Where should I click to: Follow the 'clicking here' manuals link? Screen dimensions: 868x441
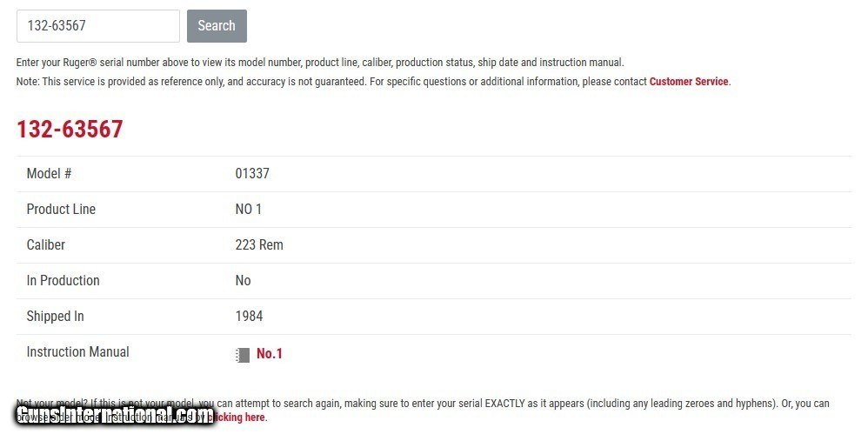(x=237, y=418)
